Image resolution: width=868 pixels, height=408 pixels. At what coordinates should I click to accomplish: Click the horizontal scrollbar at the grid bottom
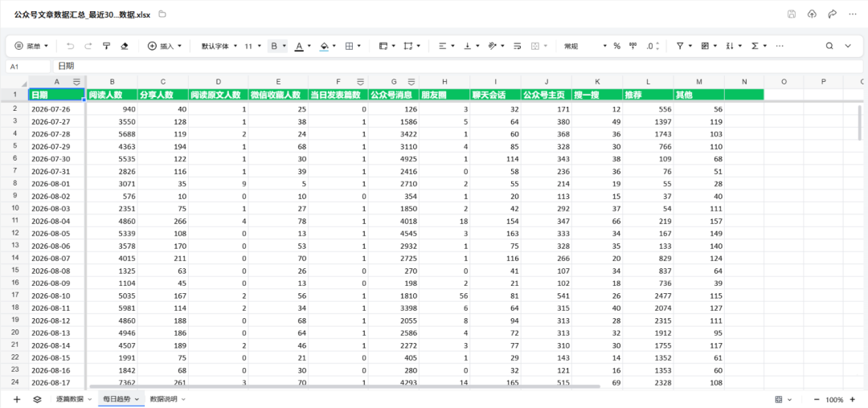pos(344,386)
